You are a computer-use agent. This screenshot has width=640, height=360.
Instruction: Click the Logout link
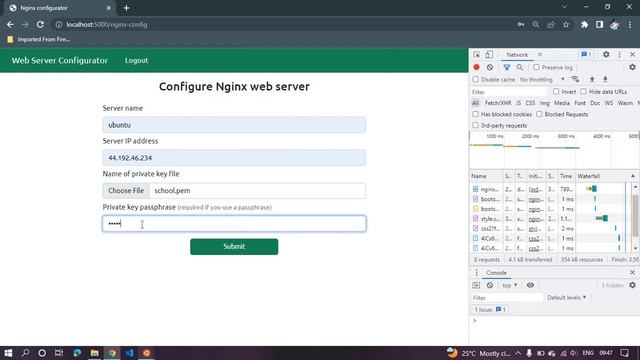pos(136,60)
